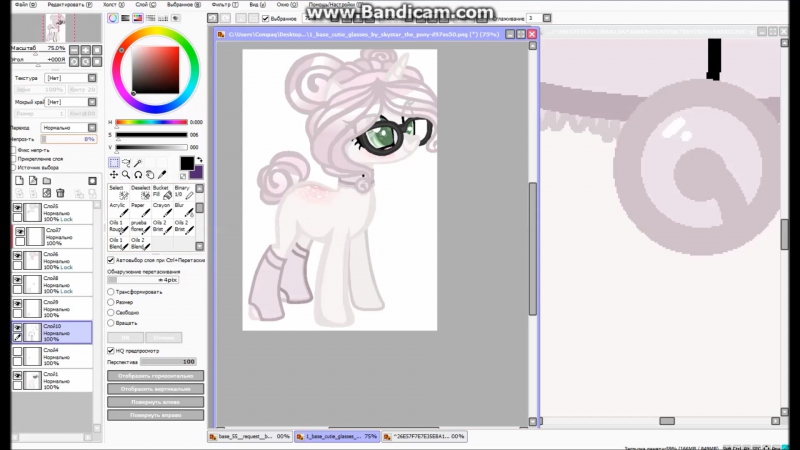Choose the Acrylic brush

coord(118,210)
